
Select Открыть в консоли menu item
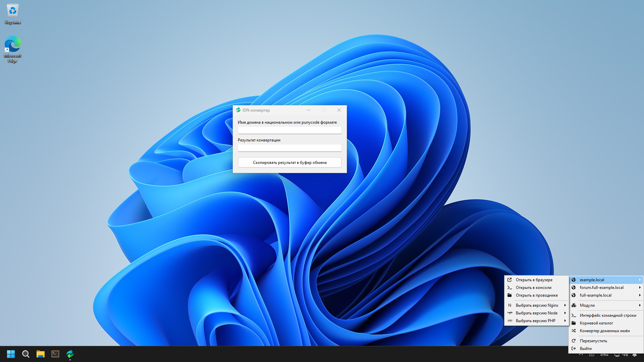click(533, 287)
